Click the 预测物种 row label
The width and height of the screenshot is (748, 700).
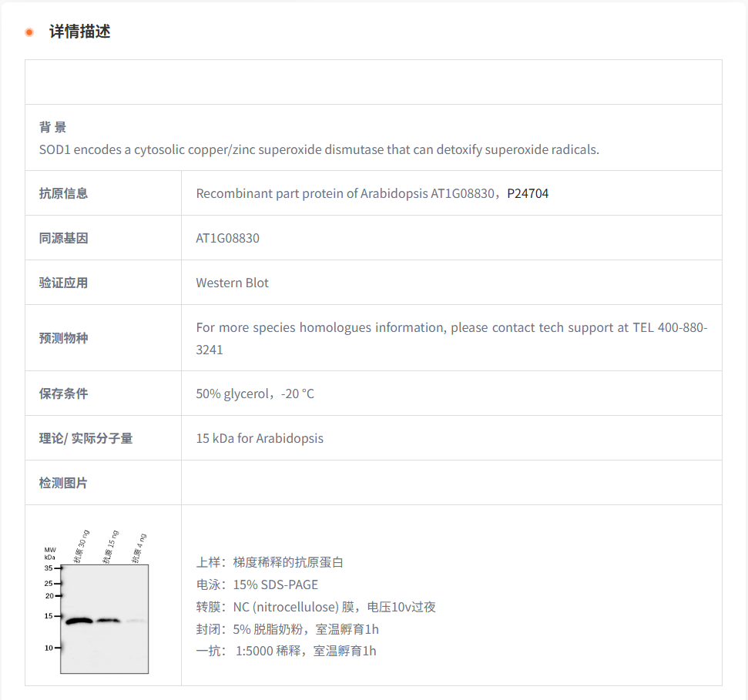[63, 338]
